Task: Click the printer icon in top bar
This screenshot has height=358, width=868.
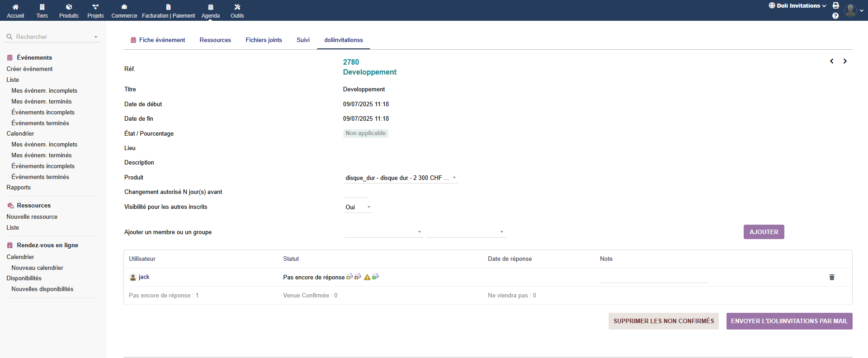Action: point(836,6)
